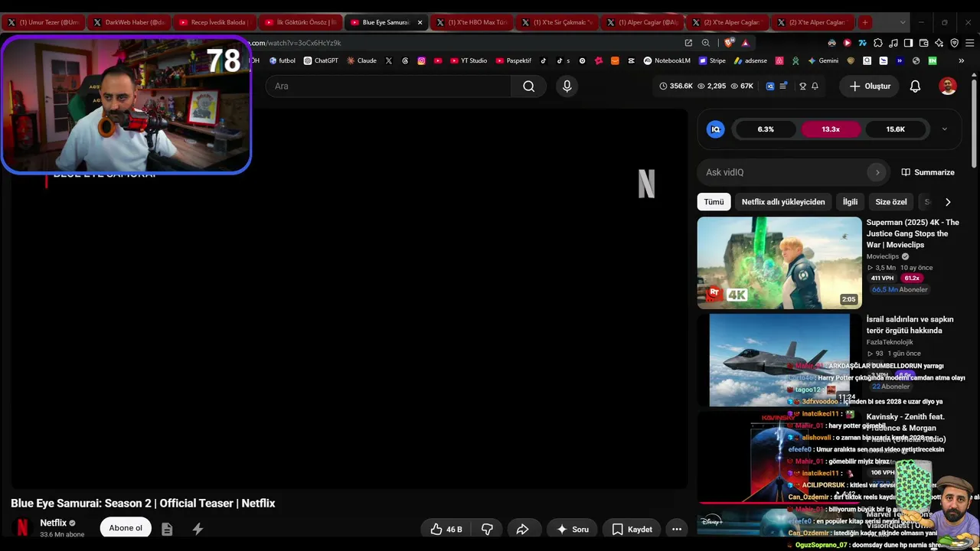Open the account avatar menu
The image size is (980, 551).
tap(948, 86)
